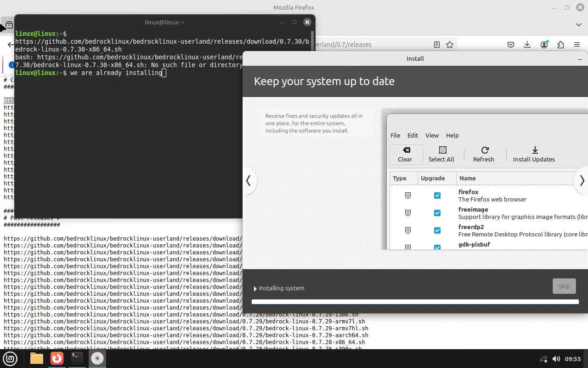Screen dimensions: 588x368
Task: Open Firefox View icon in tab bar
Action: 9,25
